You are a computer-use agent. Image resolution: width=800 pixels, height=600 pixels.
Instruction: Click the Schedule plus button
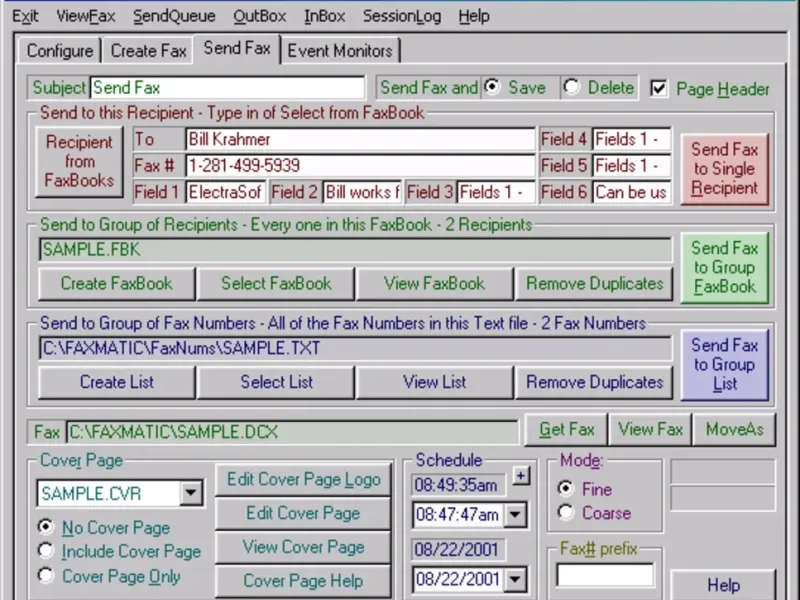[x=521, y=477]
